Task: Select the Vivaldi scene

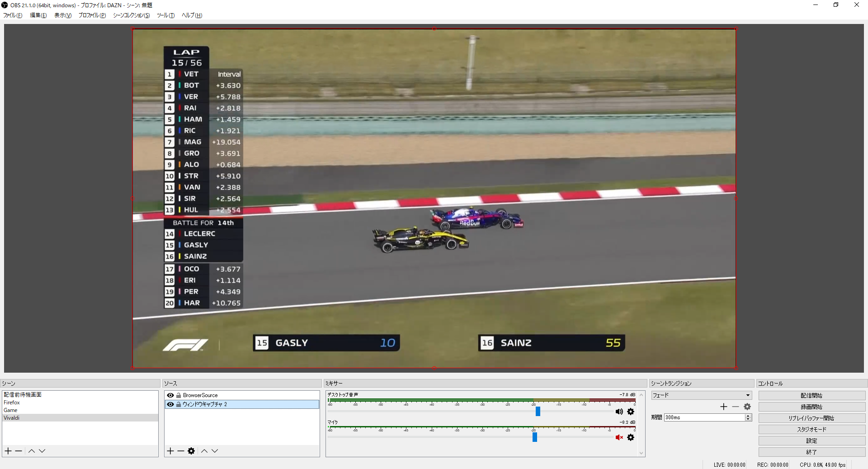Action: tap(80, 418)
